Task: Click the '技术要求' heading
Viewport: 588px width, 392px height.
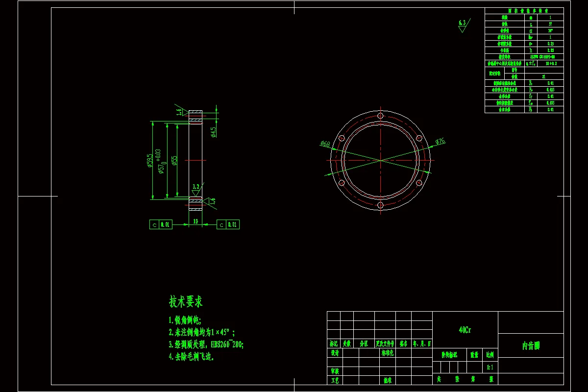Action: point(186,301)
